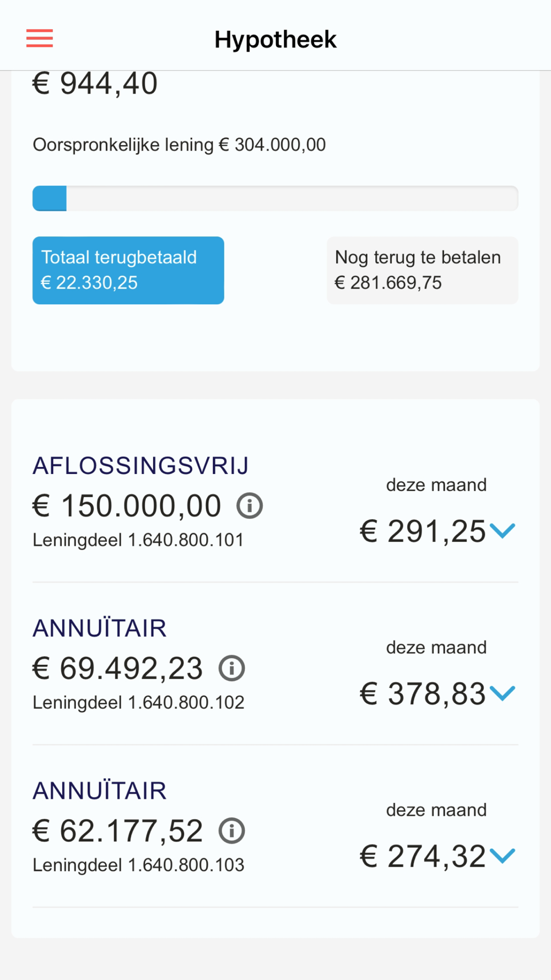Expand the € 378,83 monthly payment chevron
The image size is (551, 980).
(x=502, y=693)
